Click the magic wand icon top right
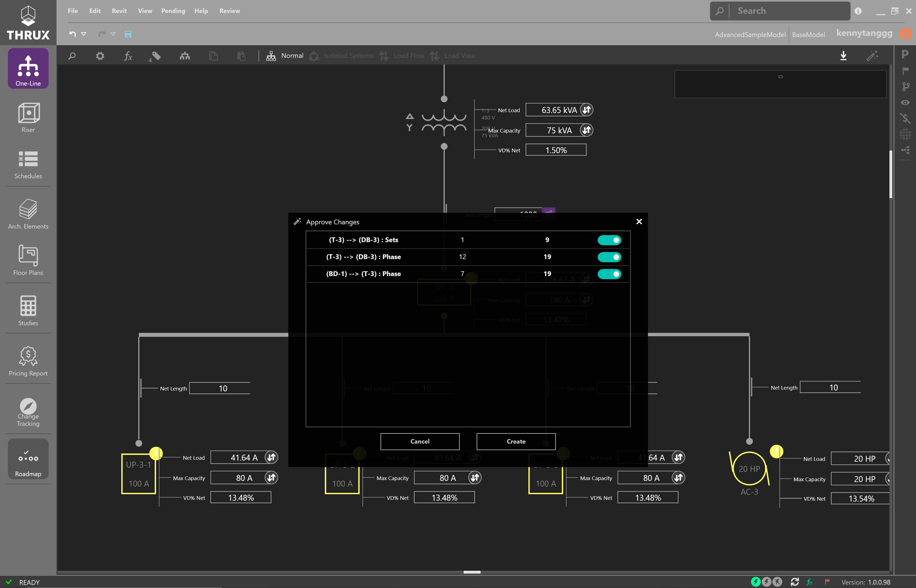The height and width of the screenshot is (588, 916). point(872,56)
